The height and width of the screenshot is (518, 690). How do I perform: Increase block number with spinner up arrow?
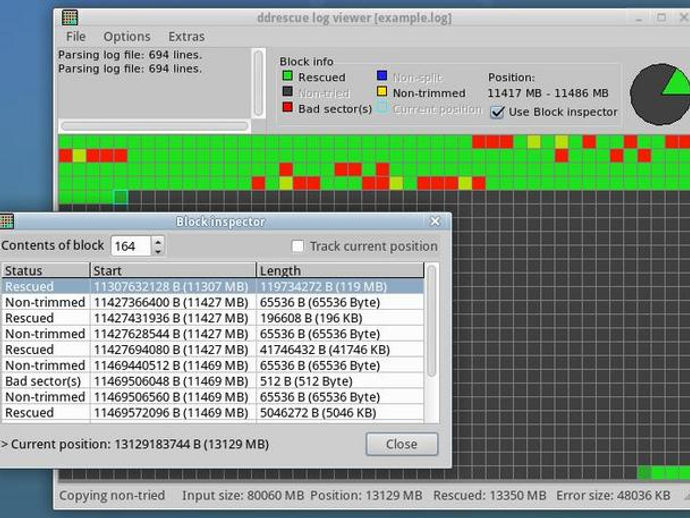[x=158, y=241]
